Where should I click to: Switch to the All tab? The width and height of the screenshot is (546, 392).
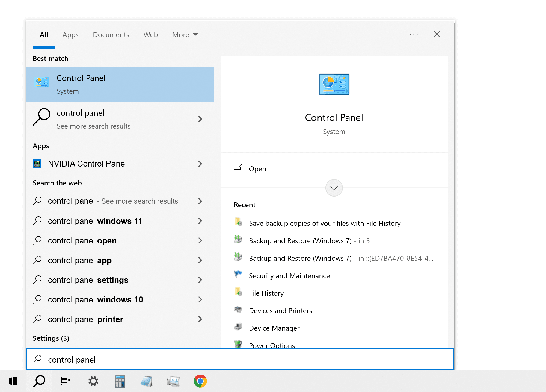click(44, 35)
